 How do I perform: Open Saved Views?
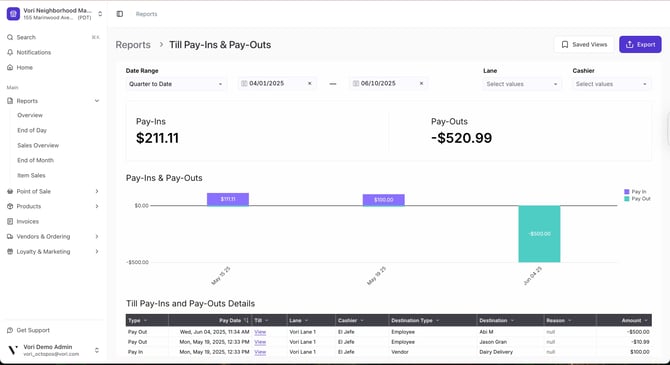[584, 44]
